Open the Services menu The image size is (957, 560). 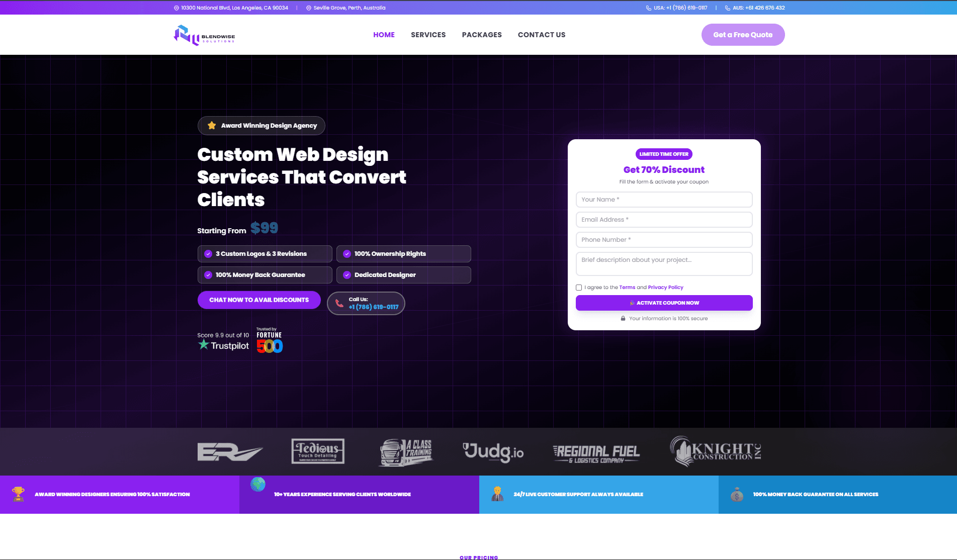428,35
